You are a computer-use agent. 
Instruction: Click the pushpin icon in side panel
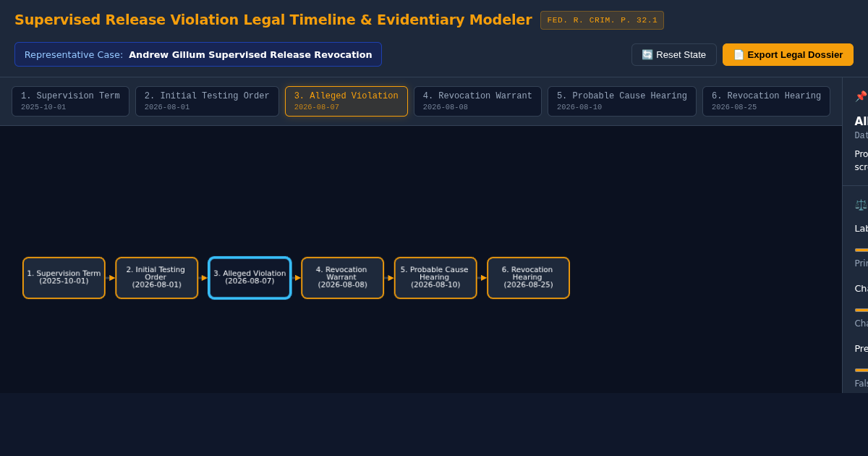(861, 96)
